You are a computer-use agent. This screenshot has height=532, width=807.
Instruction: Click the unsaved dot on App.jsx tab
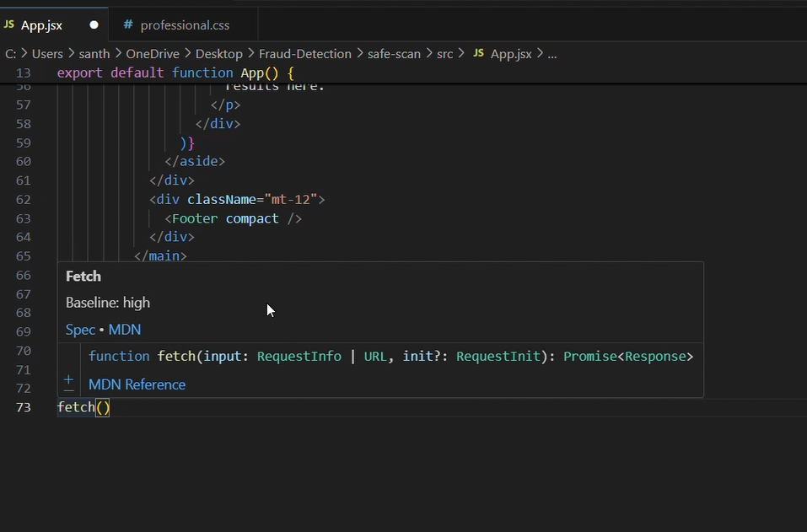tap(94, 24)
